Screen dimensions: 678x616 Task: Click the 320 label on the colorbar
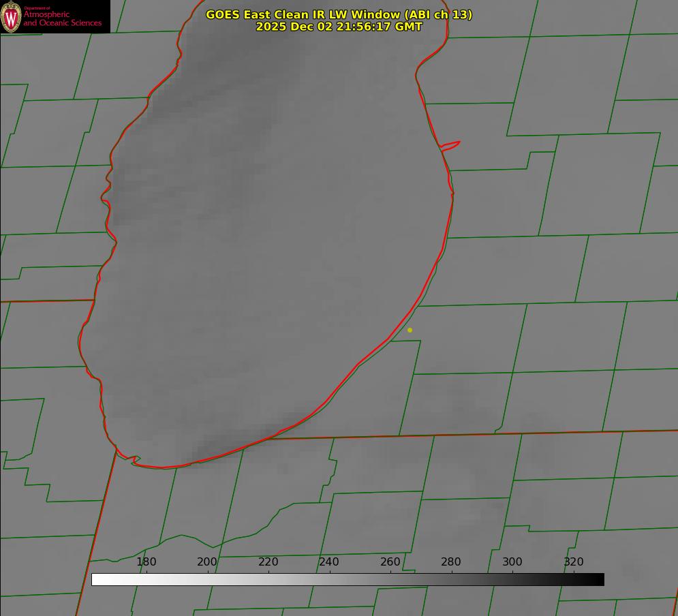(x=574, y=561)
